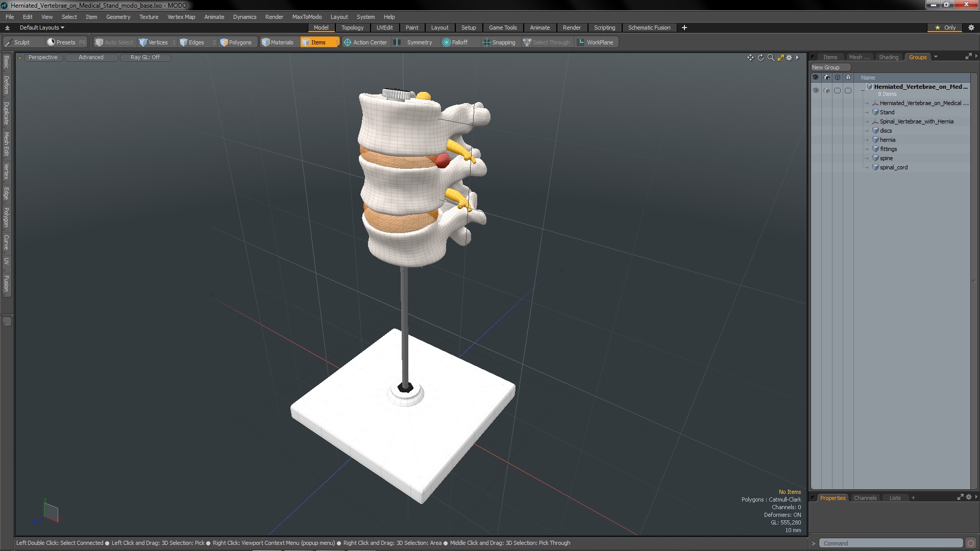
Task: Switch to the Shading tab
Action: click(x=888, y=57)
